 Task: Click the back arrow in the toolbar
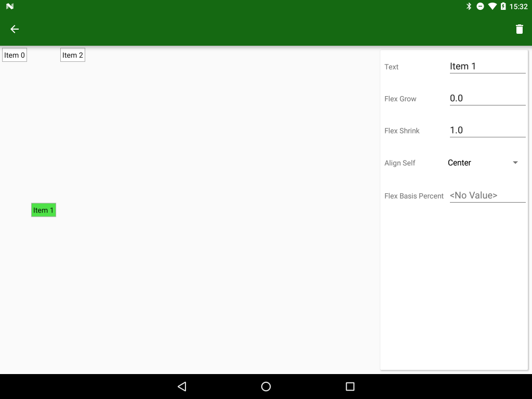(x=14, y=29)
